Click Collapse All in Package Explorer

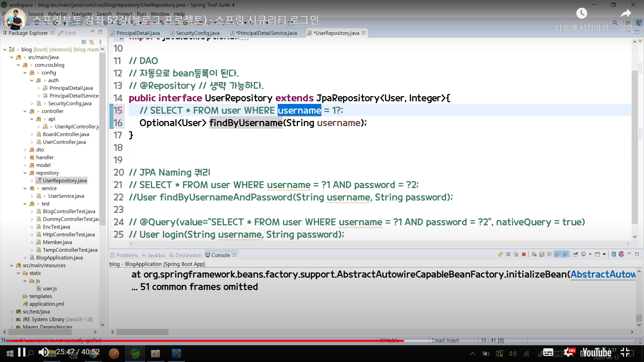click(84, 42)
